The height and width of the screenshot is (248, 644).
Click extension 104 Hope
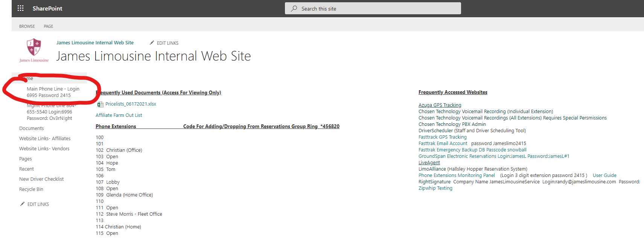click(x=107, y=163)
